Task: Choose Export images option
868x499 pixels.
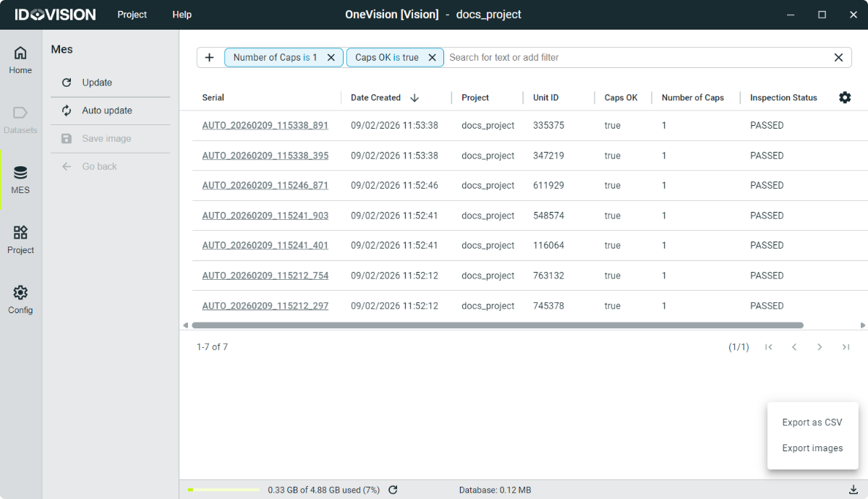Action: [x=812, y=448]
